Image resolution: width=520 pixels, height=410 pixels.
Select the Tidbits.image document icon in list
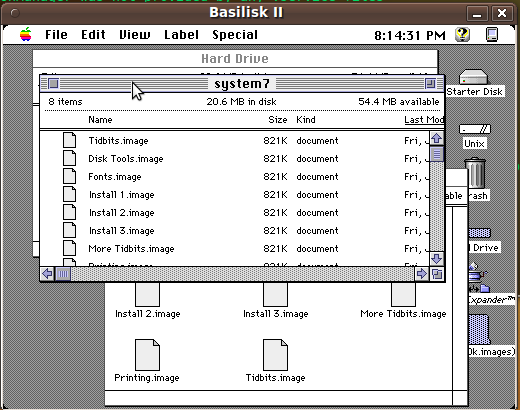click(69, 140)
